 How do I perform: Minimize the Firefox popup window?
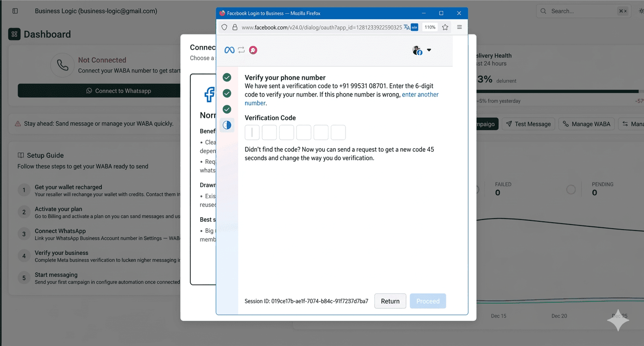424,13
